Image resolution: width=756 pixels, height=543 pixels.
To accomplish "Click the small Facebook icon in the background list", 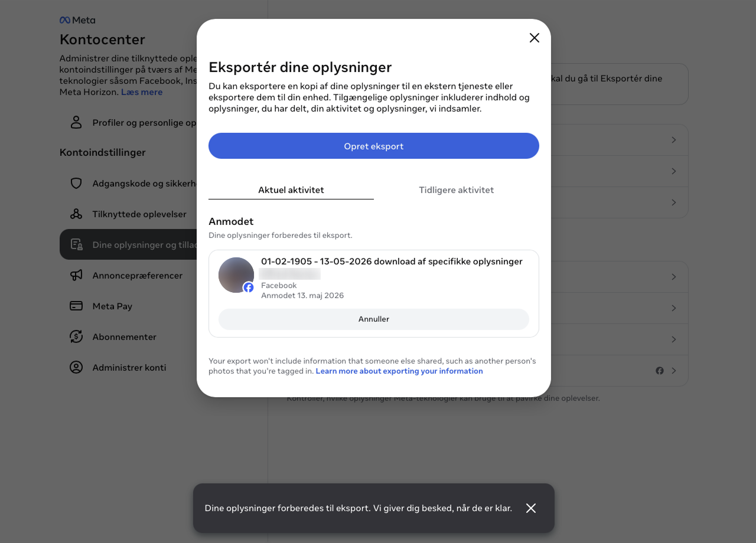I will 660,371.
